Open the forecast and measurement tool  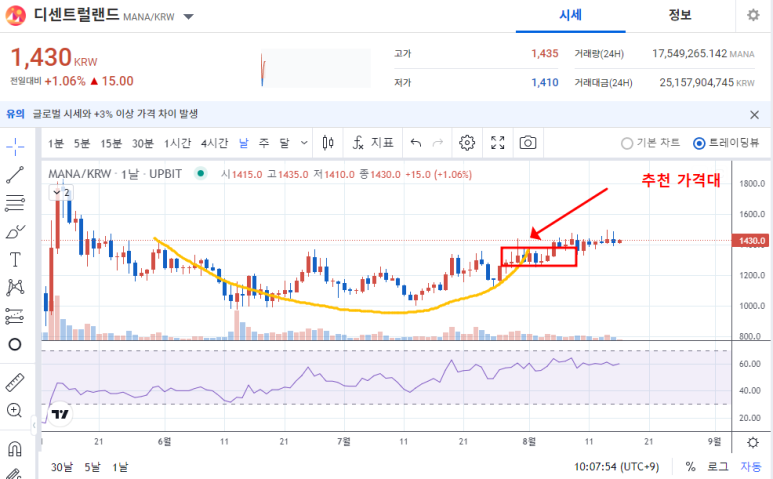(15, 316)
